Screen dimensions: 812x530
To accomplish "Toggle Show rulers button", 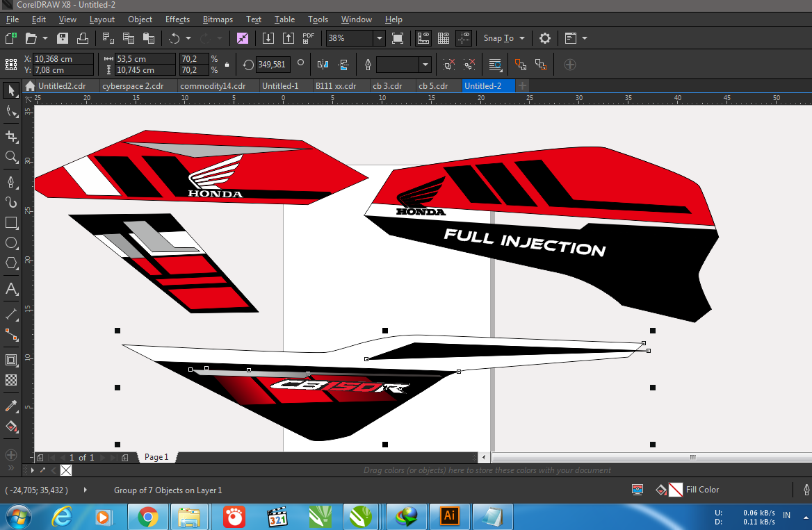I will (x=423, y=38).
